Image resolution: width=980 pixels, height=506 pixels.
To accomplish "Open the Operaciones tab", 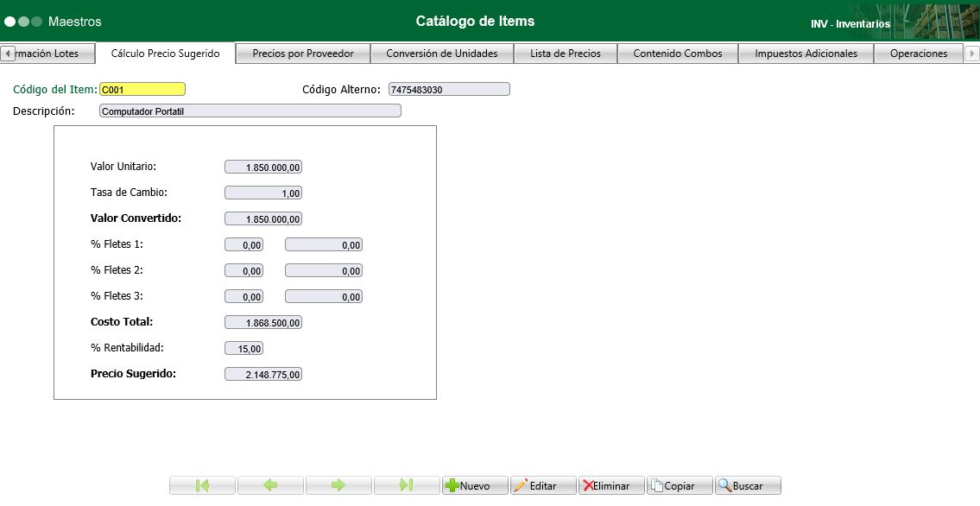I will click(919, 53).
